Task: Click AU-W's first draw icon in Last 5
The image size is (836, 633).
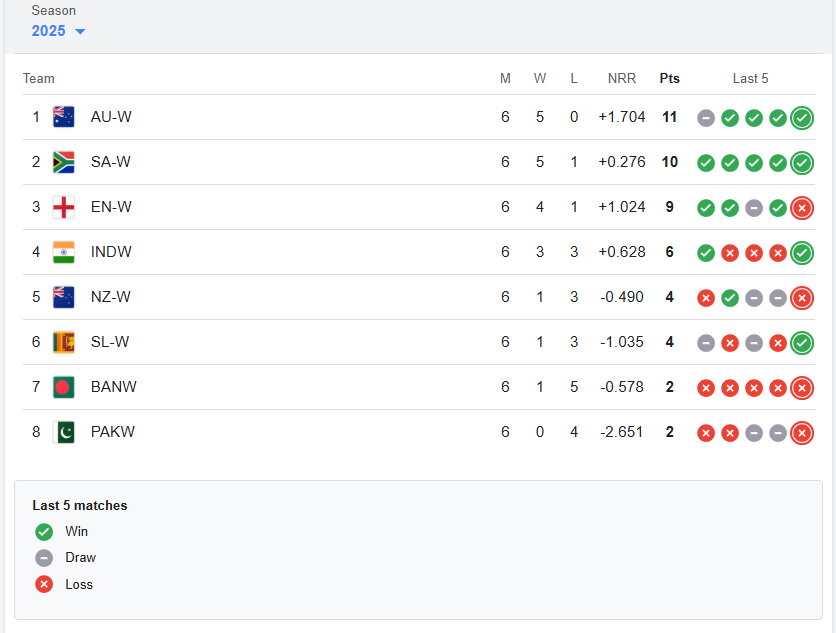Action: point(706,118)
